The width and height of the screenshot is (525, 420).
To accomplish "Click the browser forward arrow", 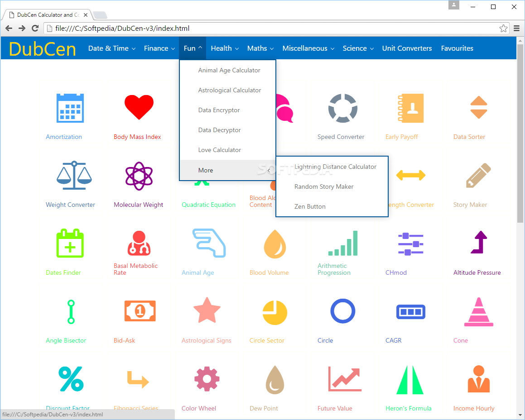I will click(x=22, y=29).
